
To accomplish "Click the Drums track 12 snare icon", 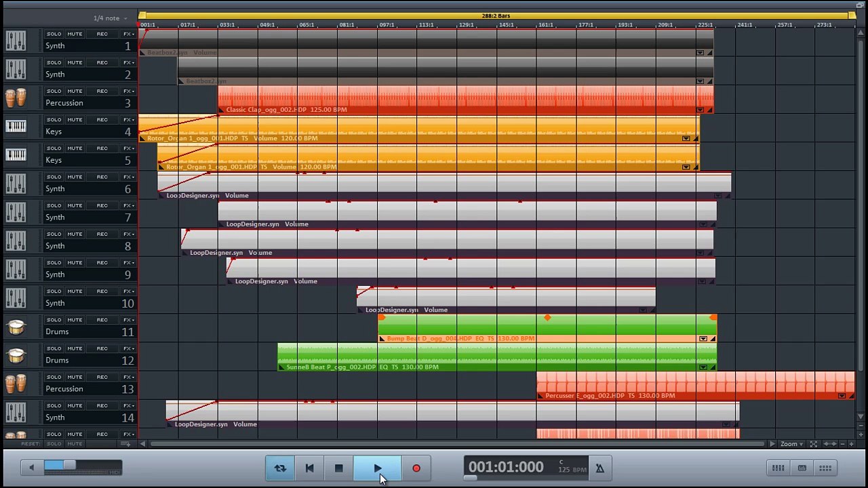I will pos(16,356).
